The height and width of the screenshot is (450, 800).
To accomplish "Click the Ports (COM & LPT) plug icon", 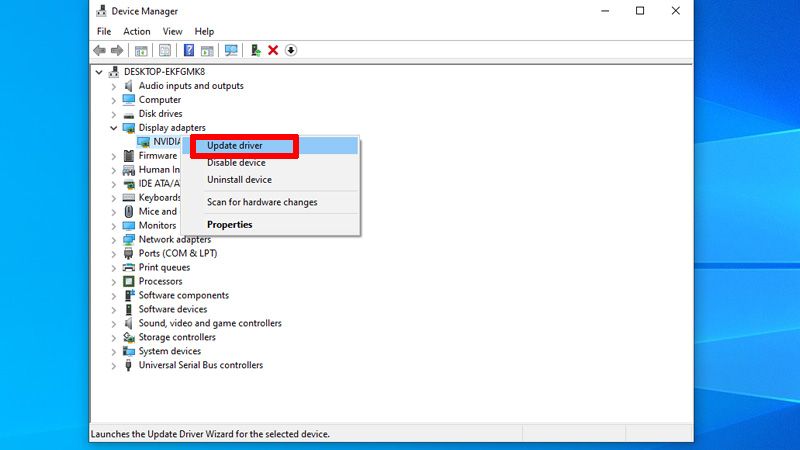I will (x=129, y=254).
